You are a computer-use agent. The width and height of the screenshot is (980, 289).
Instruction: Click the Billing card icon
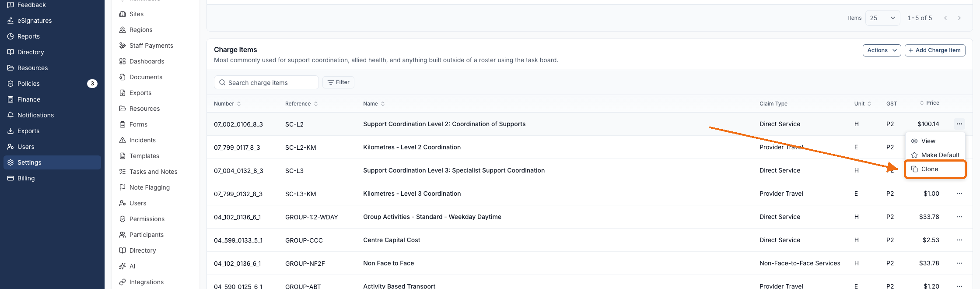10,178
